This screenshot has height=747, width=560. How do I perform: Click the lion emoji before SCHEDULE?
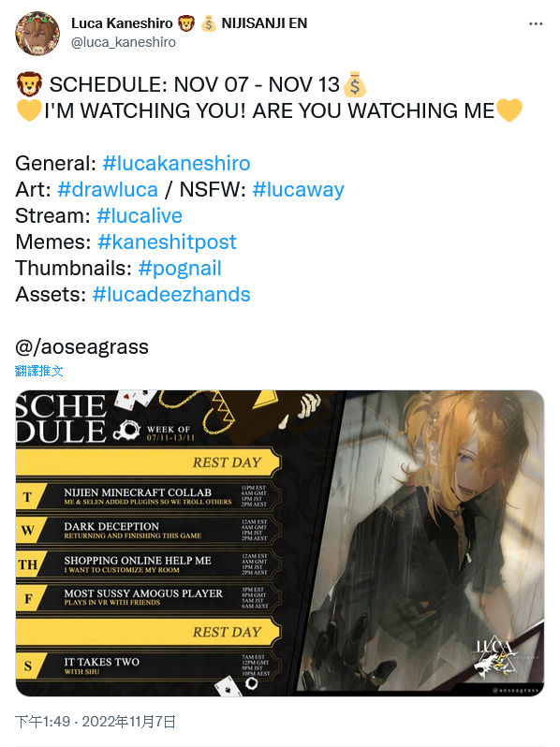tap(30, 85)
